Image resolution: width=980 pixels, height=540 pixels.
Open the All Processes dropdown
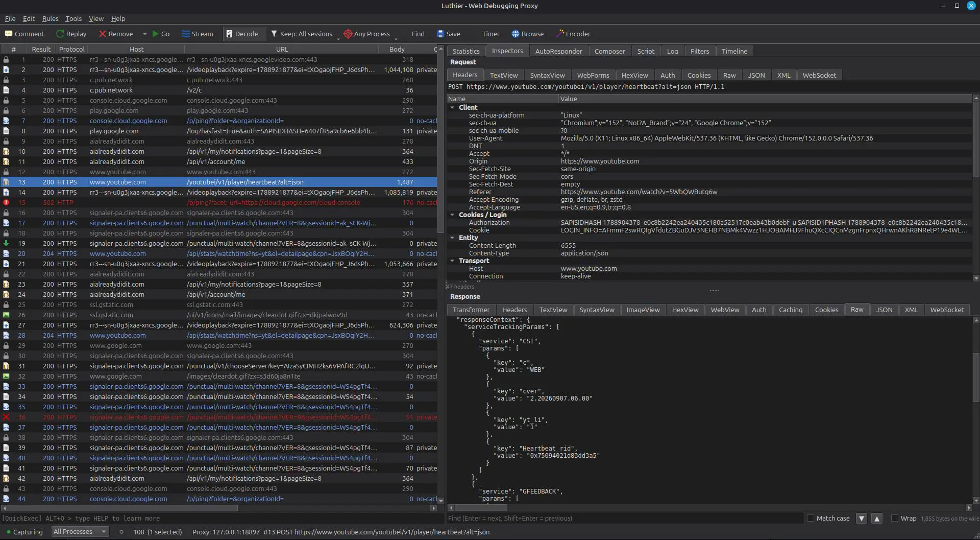pos(81,532)
